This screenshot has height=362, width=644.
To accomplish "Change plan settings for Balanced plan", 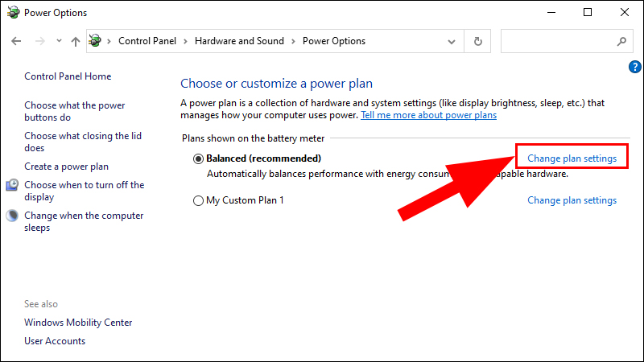I will (572, 158).
